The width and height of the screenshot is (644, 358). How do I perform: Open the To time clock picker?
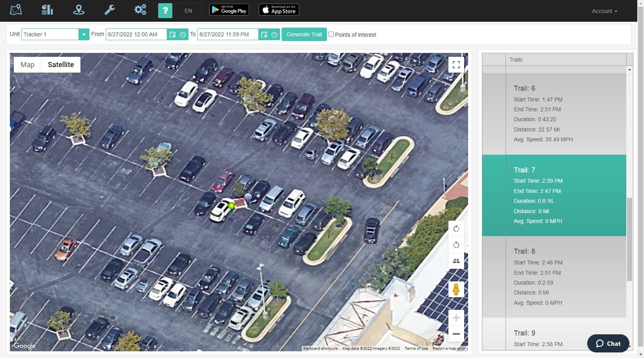tap(274, 35)
